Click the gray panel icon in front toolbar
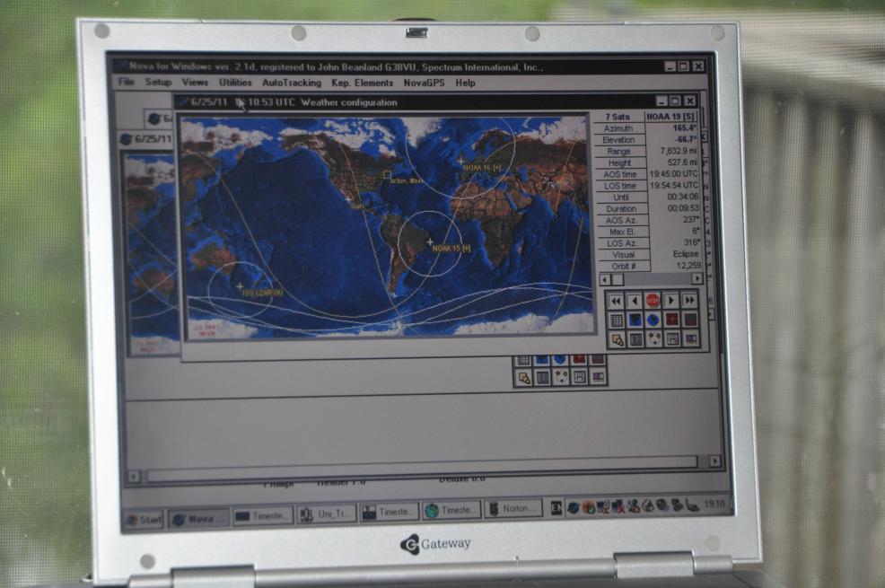Image resolution: width=885 pixels, height=588 pixels. click(x=635, y=339)
